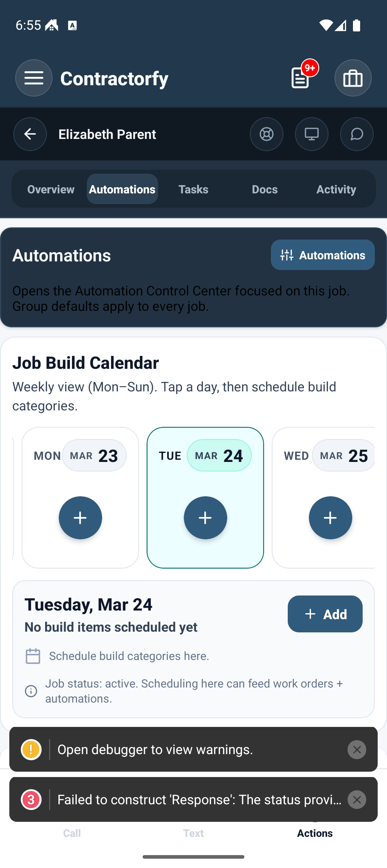The width and height of the screenshot is (387, 868).
Task: Add build item on Monday Mar 23
Action: pos(80,518)
